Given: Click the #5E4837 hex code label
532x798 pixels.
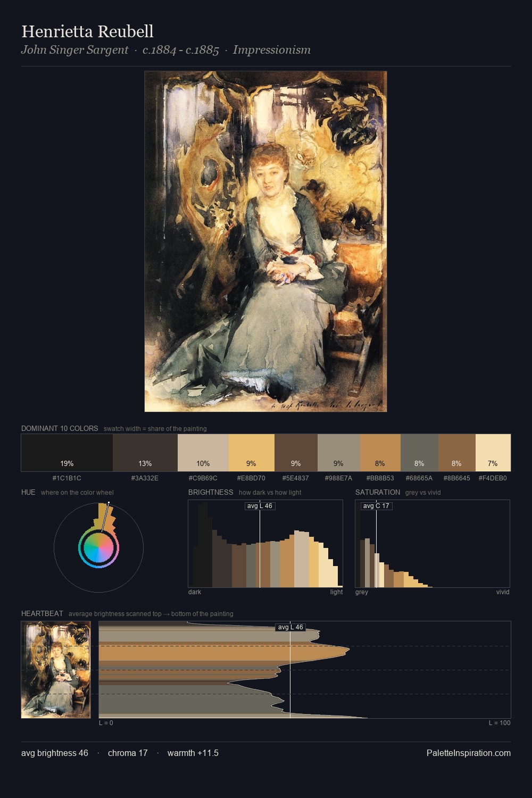Looking at the screenshot, I should pyautogui.click(x=296, y=478).
